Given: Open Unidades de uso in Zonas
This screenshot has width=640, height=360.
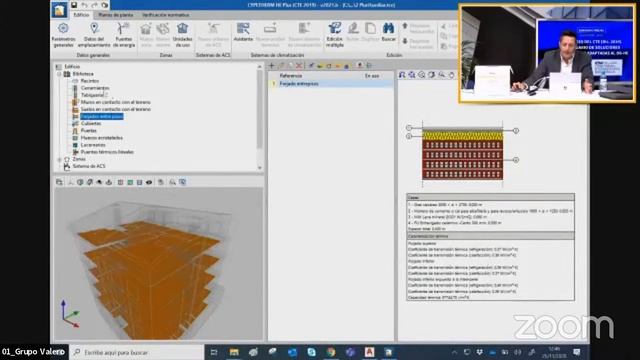Looking at the screenshot, I should [x=182, y=35].
